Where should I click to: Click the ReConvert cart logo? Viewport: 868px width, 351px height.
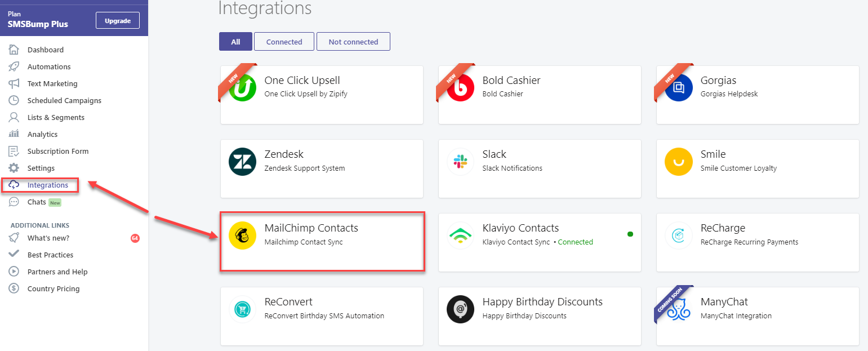click(243, 309)
